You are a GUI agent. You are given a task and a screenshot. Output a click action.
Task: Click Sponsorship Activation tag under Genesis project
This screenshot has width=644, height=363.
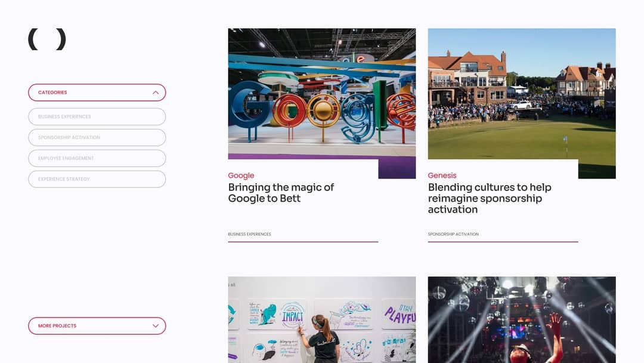[x=453, y=234]
